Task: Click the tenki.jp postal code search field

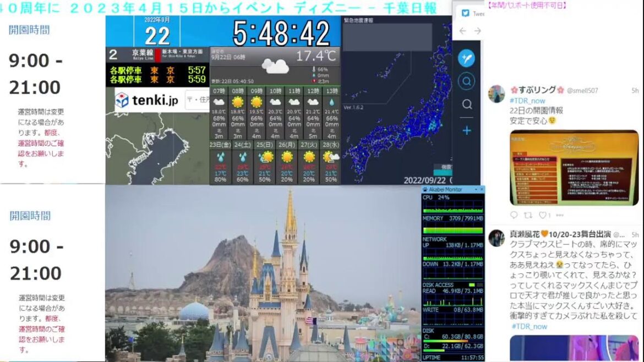Action: pos(198,100)
